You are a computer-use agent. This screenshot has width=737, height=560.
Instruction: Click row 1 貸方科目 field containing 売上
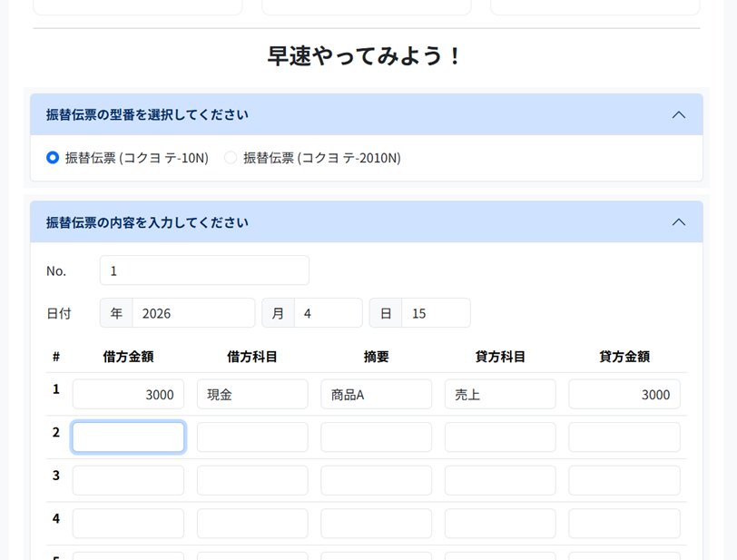click(500, 394)
